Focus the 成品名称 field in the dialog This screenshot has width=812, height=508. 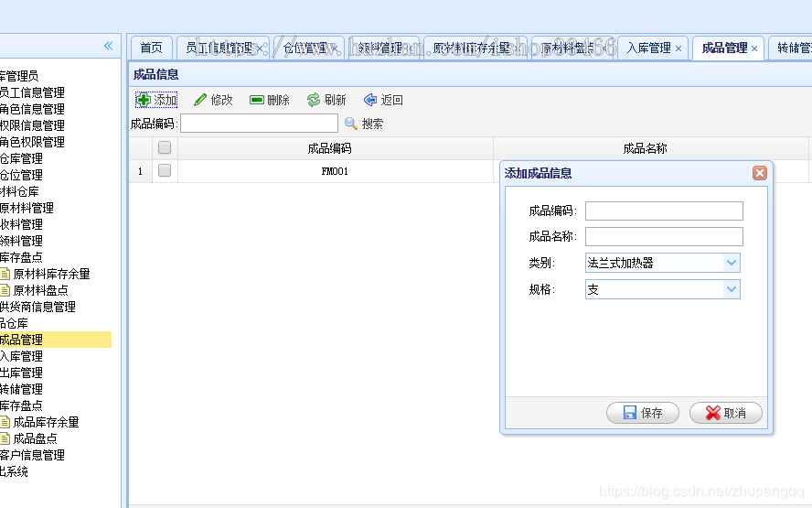coord(664,236)
